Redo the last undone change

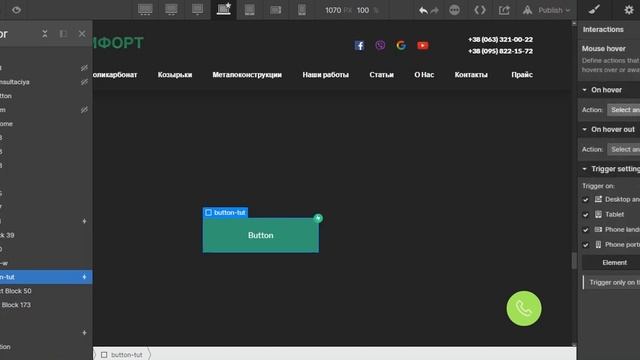point(434,10)
